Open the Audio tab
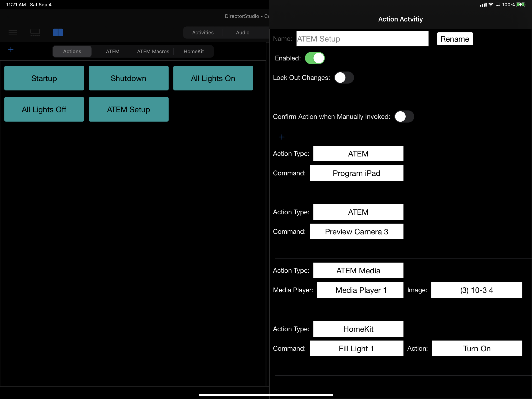532x399 pixels. (242, 33)
